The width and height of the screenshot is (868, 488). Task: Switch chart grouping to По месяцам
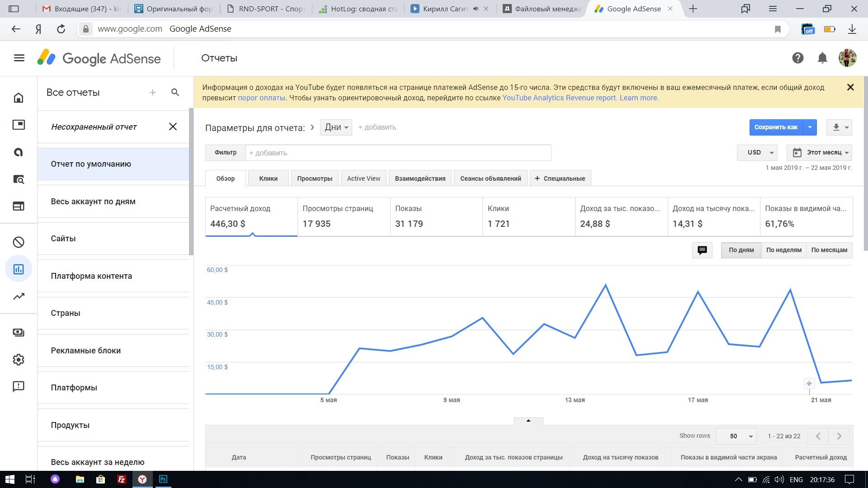point(829,250)
